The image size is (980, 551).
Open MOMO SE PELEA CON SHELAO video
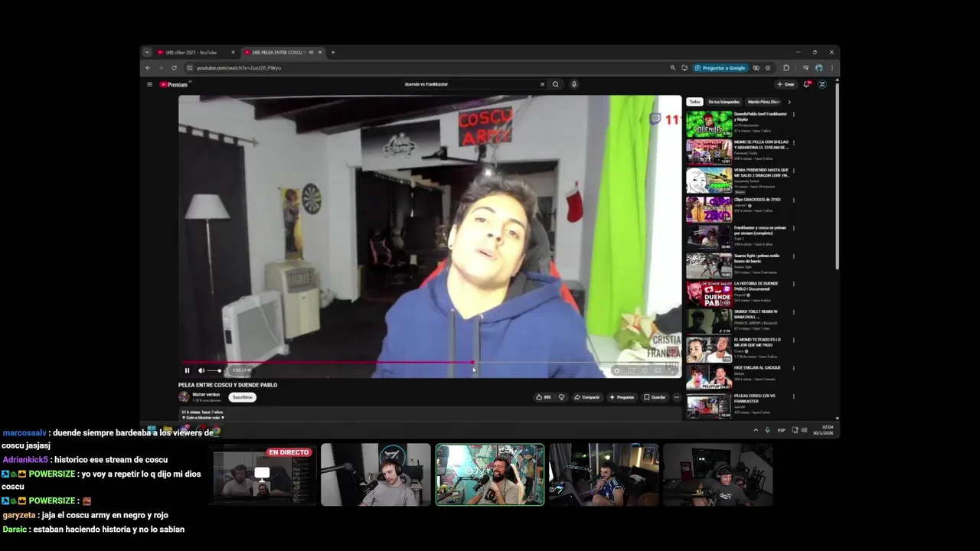(x=709, y=152)
